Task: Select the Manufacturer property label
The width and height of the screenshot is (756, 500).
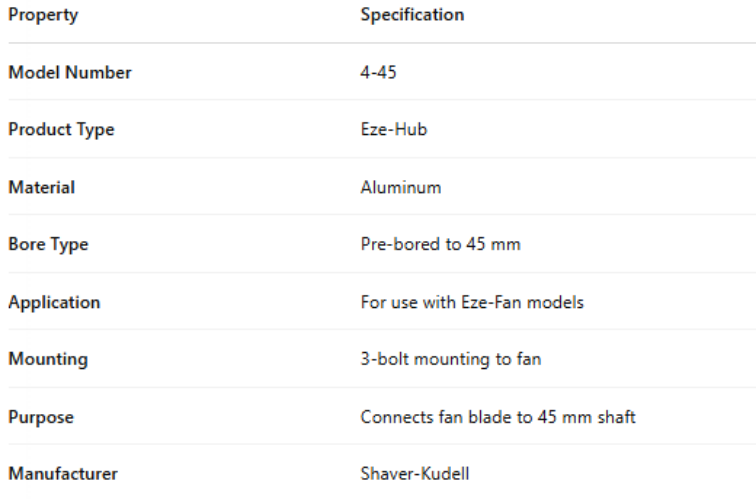Action: pyautogui.click(x=61, y=474)
